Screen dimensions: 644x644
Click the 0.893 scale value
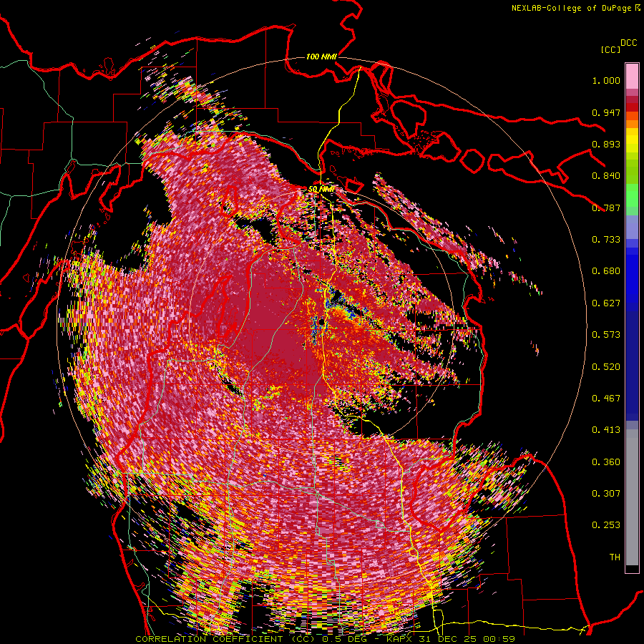coord(606,144)
